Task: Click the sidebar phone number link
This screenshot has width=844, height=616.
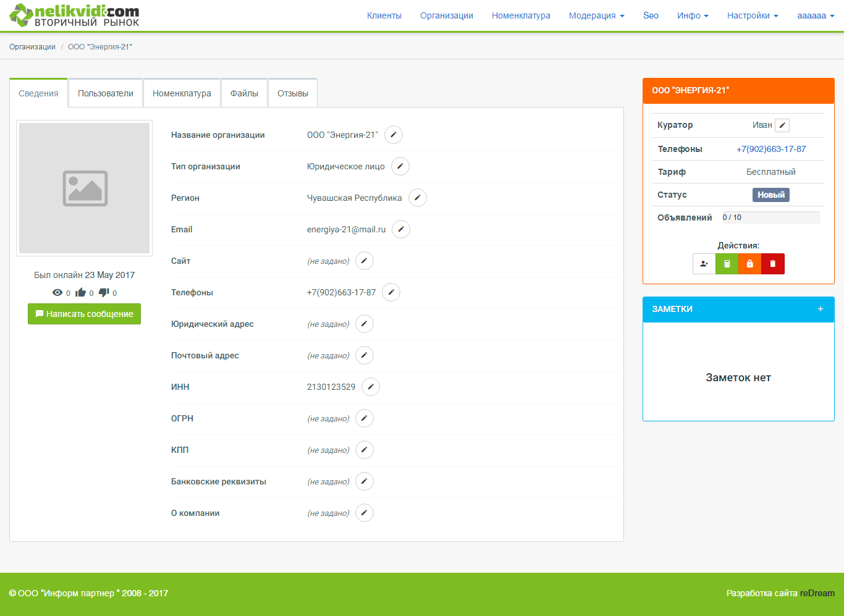Action: click(x=771, y=149)
